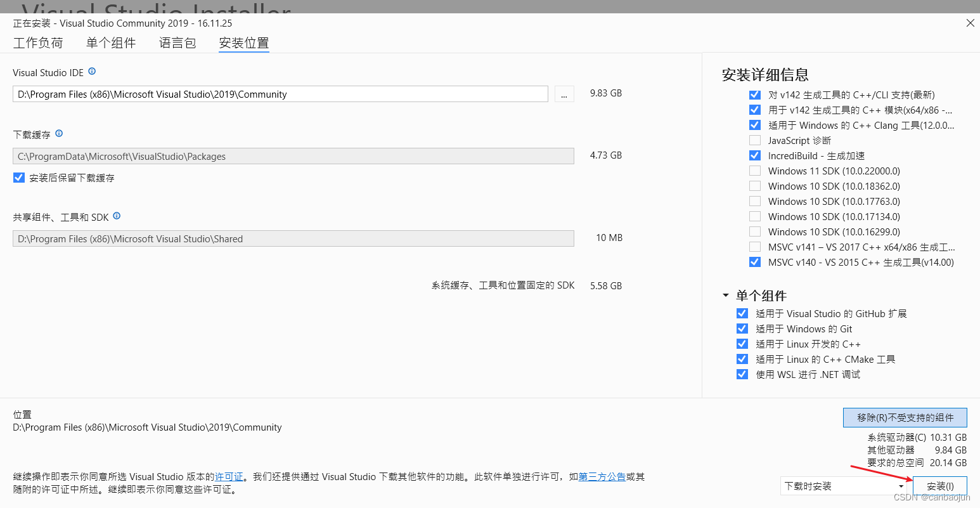The width and height of the screenshot is (980, 508).
Task: Click the 10 MB shared components size
Action: (609, 238)
